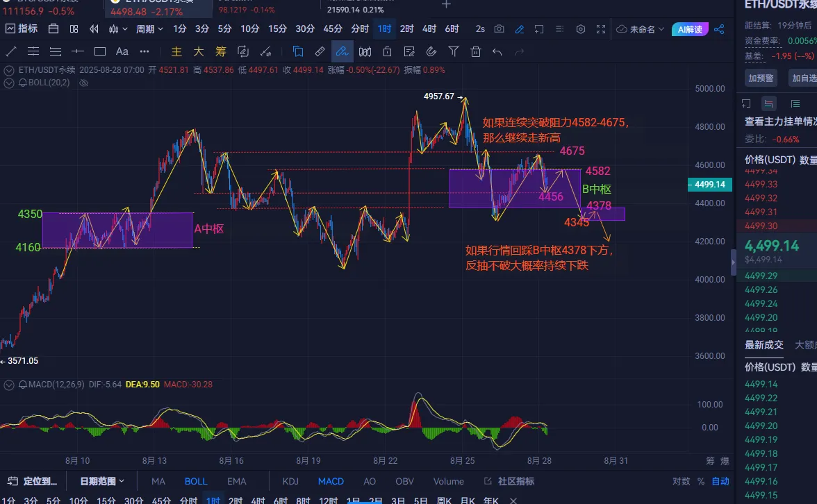Toggle the MA indicator
This screenshot has height=504, width=817.
point(158,481)
